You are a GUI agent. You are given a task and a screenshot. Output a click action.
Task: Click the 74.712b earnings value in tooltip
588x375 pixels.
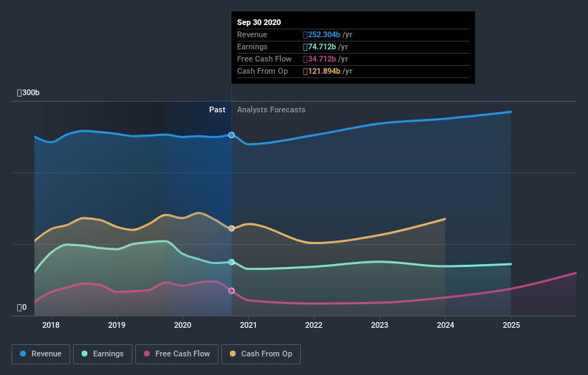coord(319,47)
